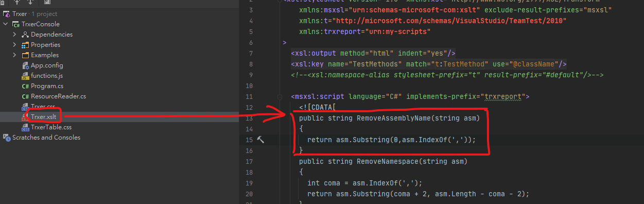The height and width of the screenshot is (204, 644).
Task: Click the functions.js file icon
Action: [x=25, y=76]
